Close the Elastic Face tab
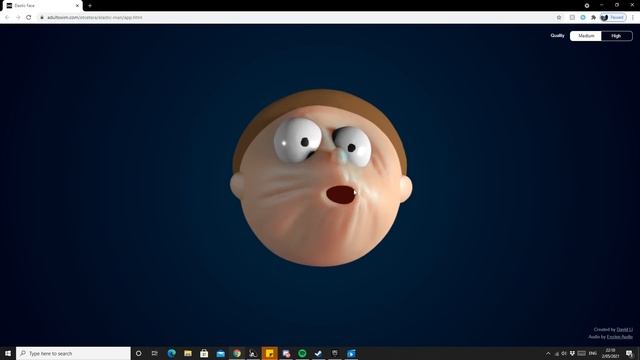This screenshot has width=640, height=360. pyautogui.click(x=77, y=6)
